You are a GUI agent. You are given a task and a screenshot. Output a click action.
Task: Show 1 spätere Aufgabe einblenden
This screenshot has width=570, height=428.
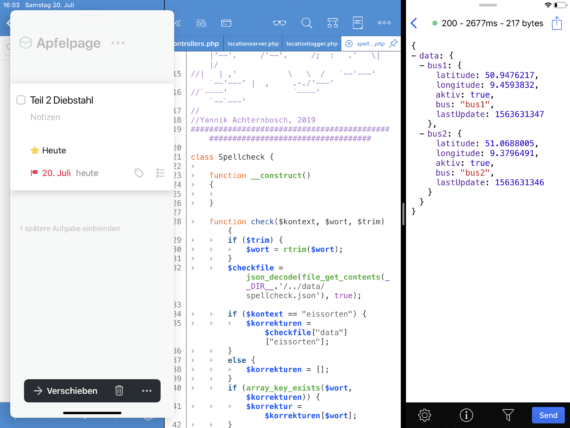tap(70, 228)
